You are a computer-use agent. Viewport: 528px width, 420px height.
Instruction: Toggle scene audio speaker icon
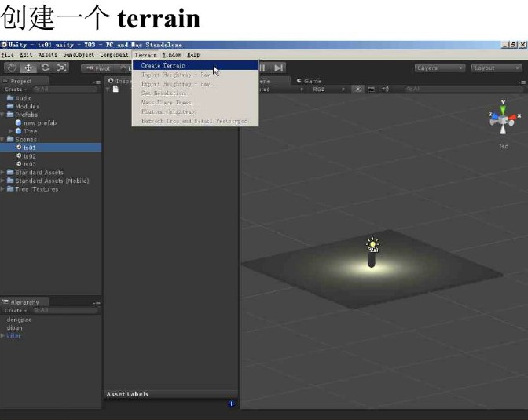pos(385,89)
